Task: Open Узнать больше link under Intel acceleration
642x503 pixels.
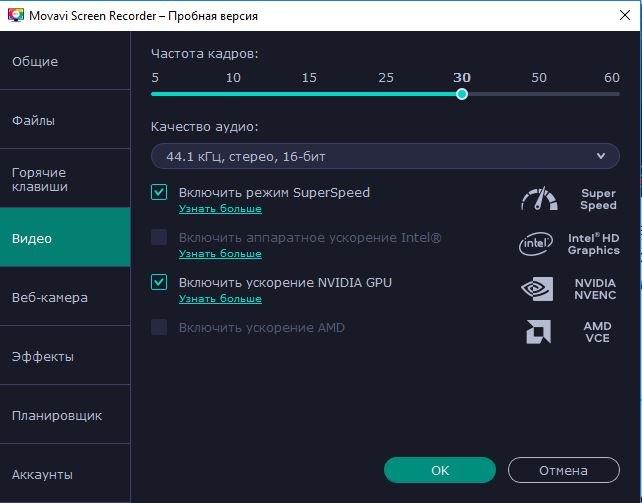Action: pyautogui.click(x=220, y=253)
